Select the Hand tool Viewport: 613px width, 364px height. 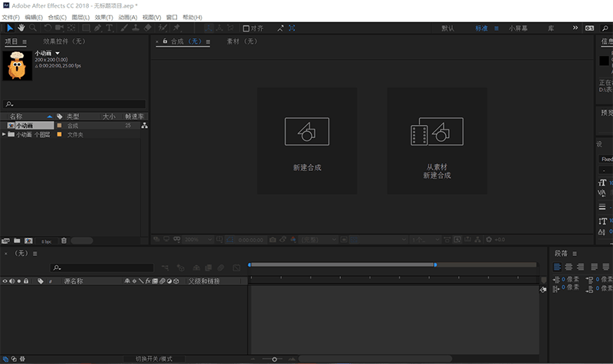point(21,28)
